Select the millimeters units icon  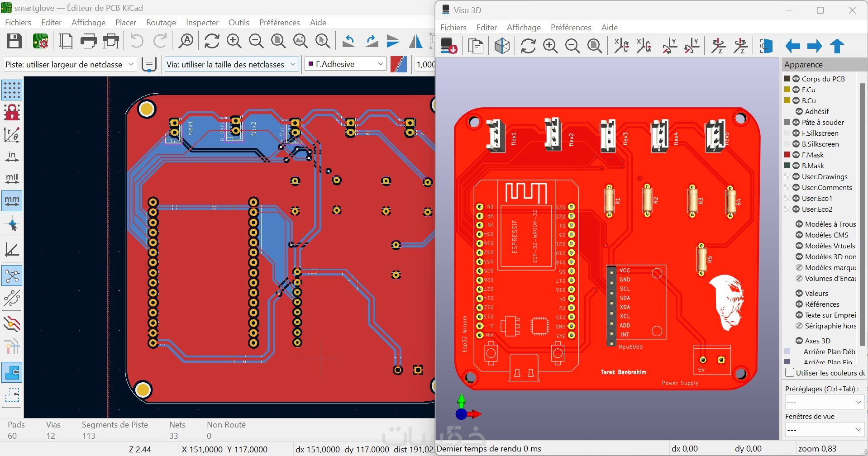12,200
